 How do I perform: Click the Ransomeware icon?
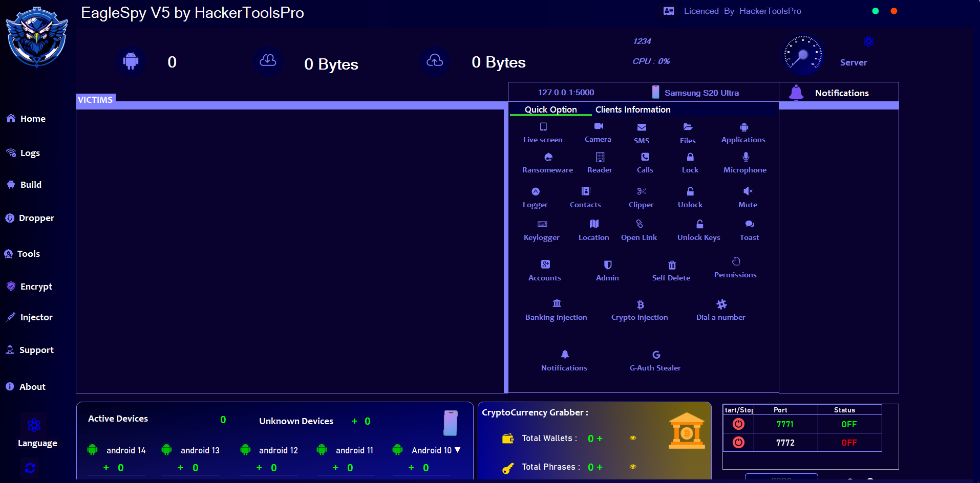548,157
